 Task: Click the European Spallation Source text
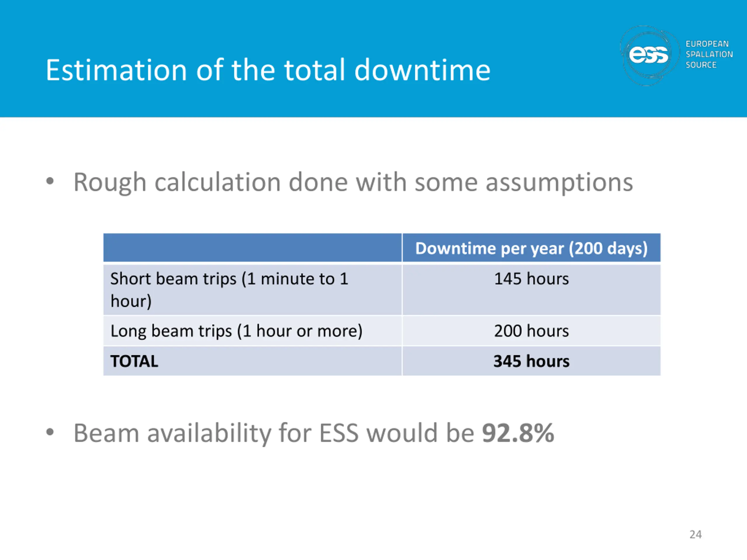pyautogui.click(x=709, y=54)
